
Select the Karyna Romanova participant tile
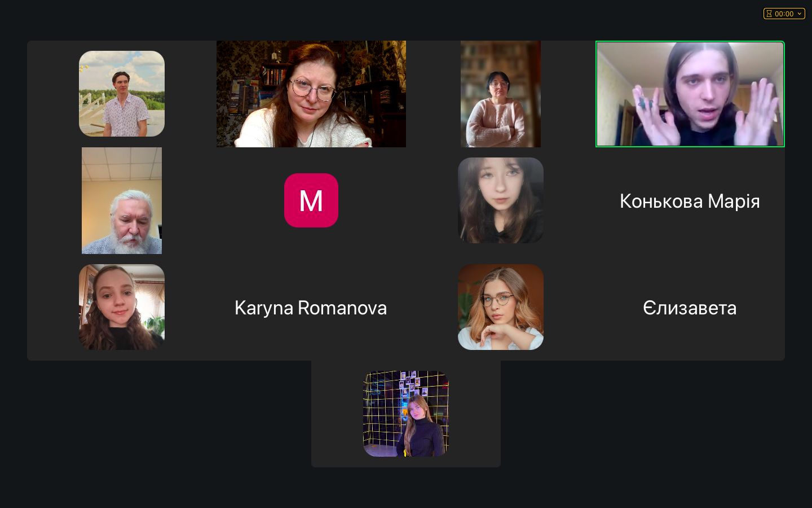pyautogui.click(x=311, y=307)
